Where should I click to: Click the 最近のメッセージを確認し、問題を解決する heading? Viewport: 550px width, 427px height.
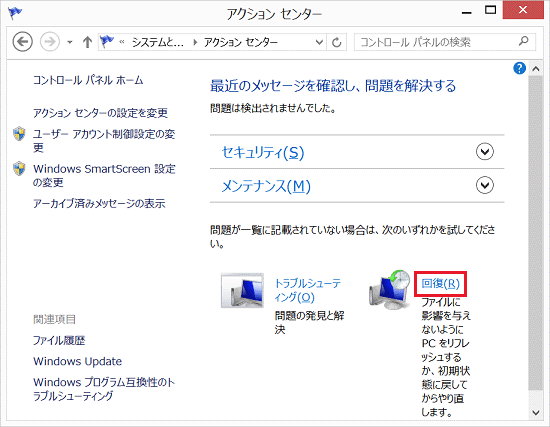pyautogui.click(x=333, y=86)
